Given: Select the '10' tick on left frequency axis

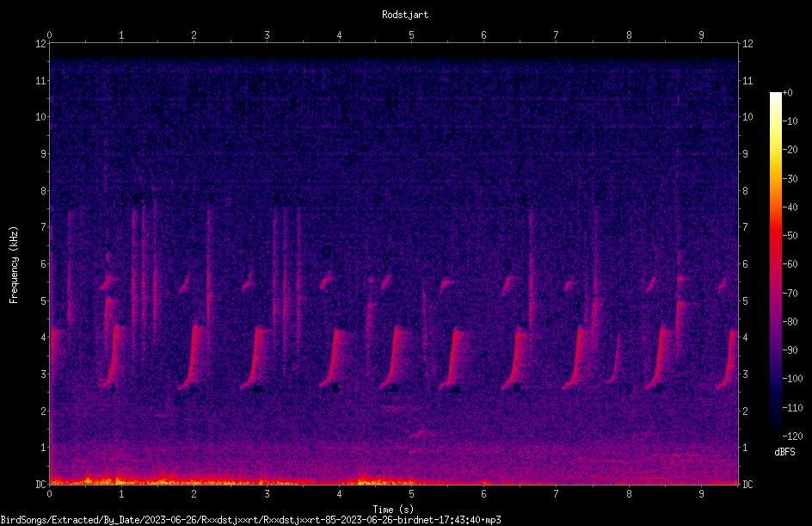Looking at the screenshot, I should (x=40, y=117).
